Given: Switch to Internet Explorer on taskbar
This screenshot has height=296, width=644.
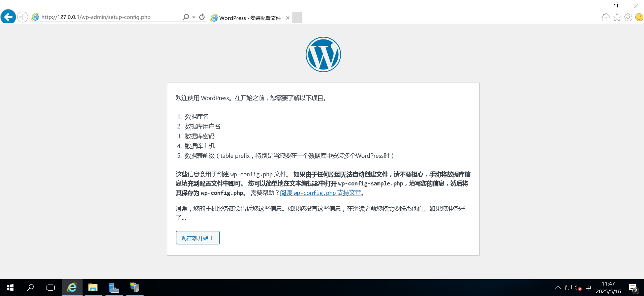Looking at the screenshot, I should pyautogui.click(x=72, y=288).
